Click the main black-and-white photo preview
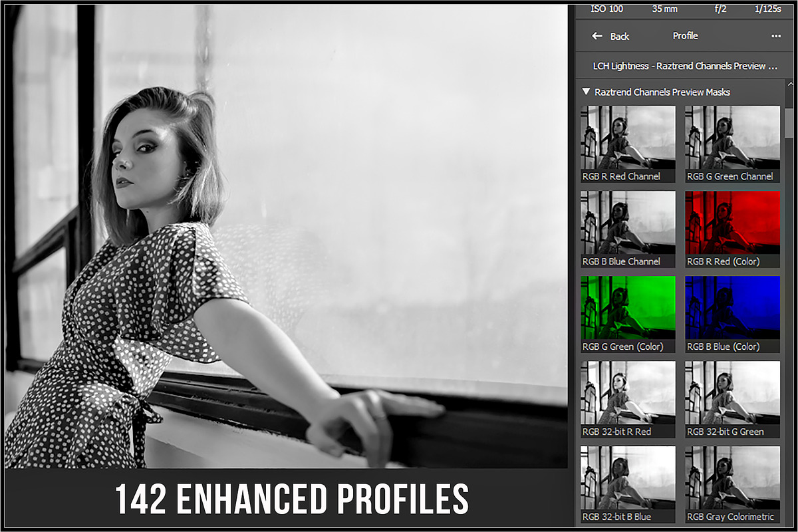The height and width of the screenshot is (532, 798). [286, 233]
